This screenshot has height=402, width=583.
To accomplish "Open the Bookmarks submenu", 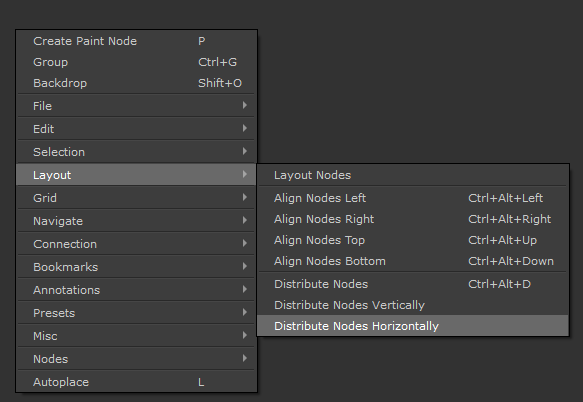I will (x=136, y=267).
